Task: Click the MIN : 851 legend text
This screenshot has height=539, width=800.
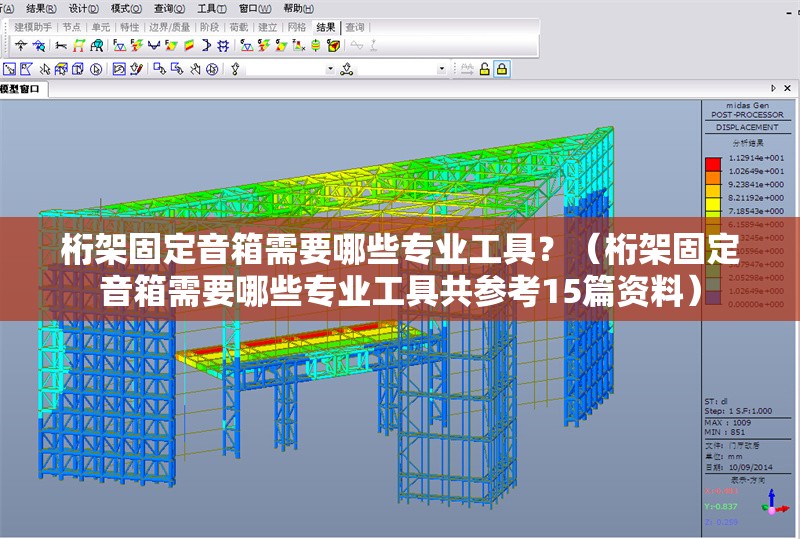Action: click(x=725, y=432)
